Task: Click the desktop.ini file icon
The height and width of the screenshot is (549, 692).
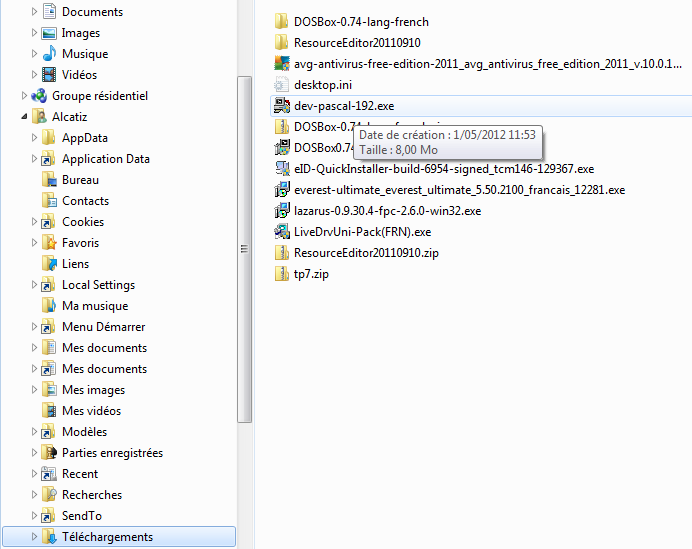Action: (282, 85)
